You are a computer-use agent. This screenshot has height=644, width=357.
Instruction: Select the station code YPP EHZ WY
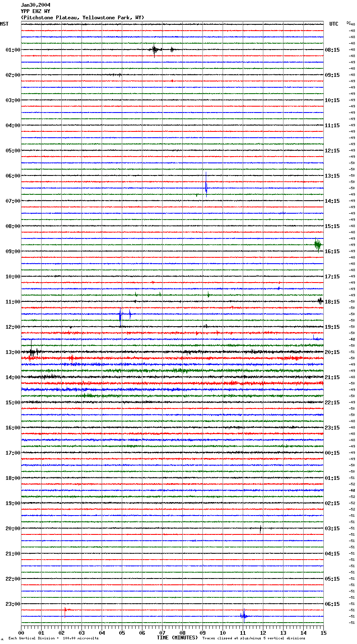tap(36, 11)
